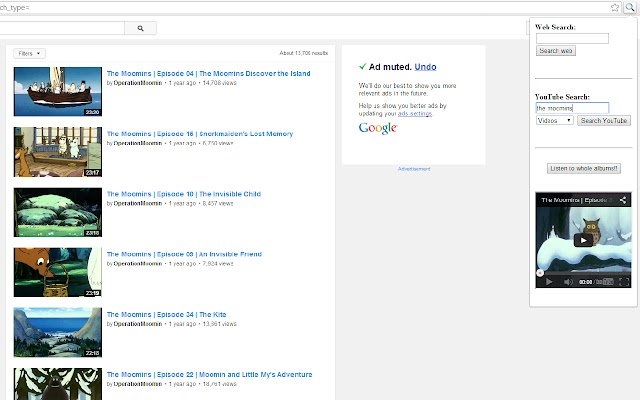Click the play control in embedded player bar
The width and height of the screenshot is (640, 400).
click(549, 282)
